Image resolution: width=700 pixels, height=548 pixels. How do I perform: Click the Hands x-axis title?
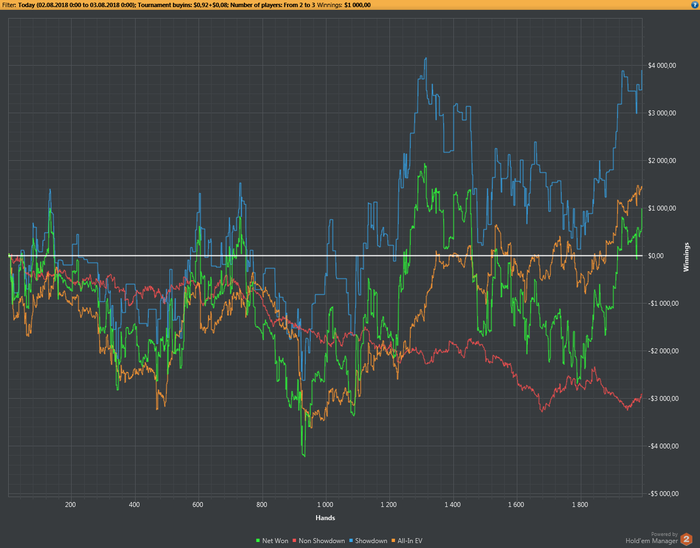point(325,518)
